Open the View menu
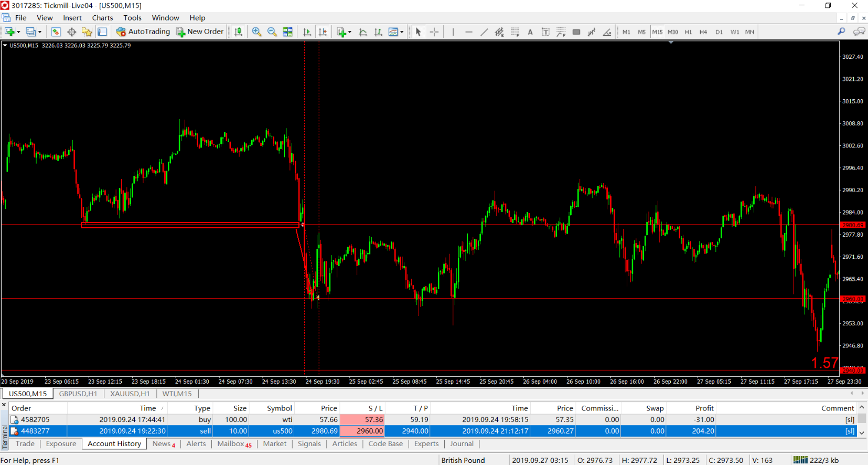The height and width of the screenshot is (465, 868). click(x=45, y=18)
